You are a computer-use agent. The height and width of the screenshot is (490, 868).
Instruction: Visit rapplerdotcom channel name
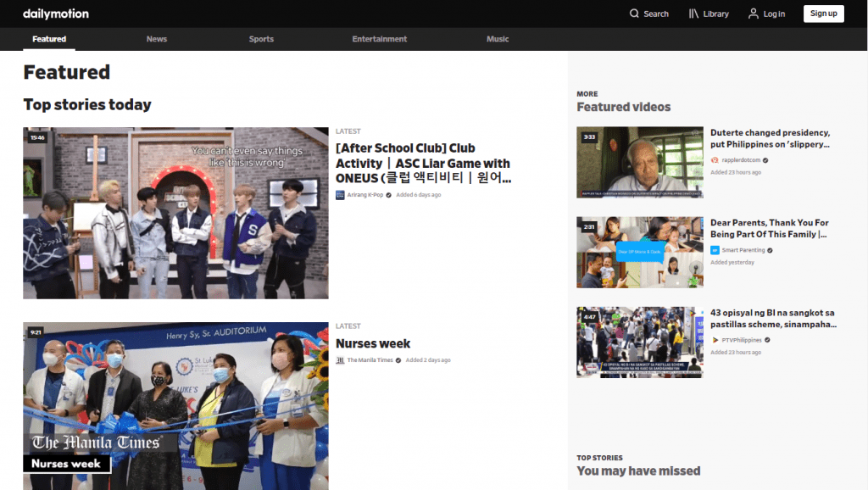point(741,160)
